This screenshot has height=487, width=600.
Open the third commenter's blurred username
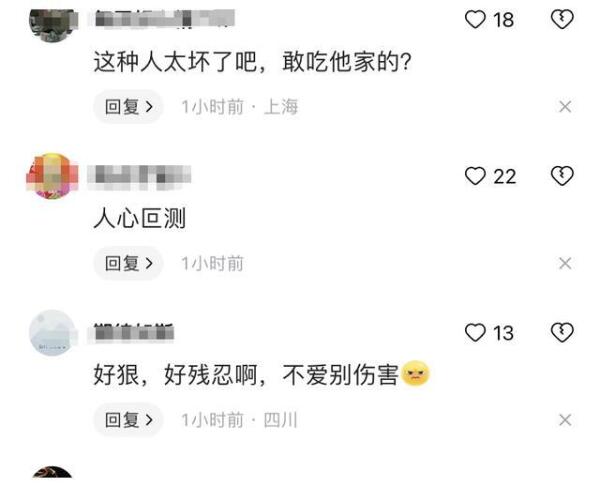pyautogui.click(x=131, y=332)
